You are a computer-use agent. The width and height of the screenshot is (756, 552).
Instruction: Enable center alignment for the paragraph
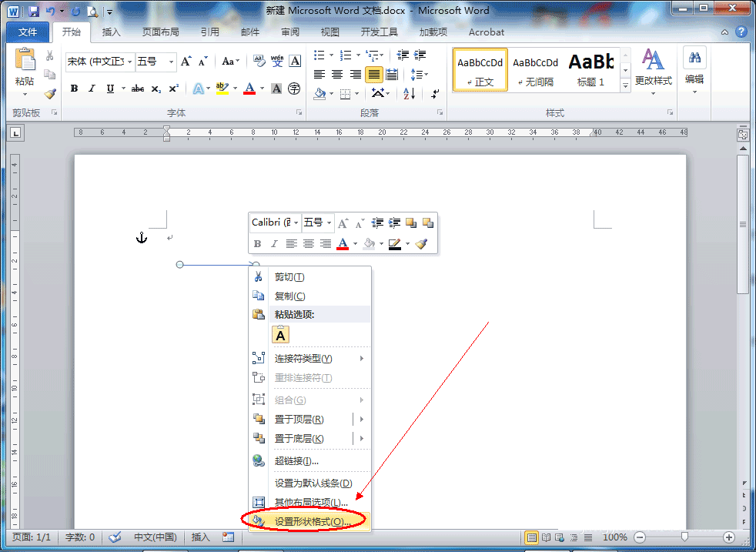click(337, 74)
